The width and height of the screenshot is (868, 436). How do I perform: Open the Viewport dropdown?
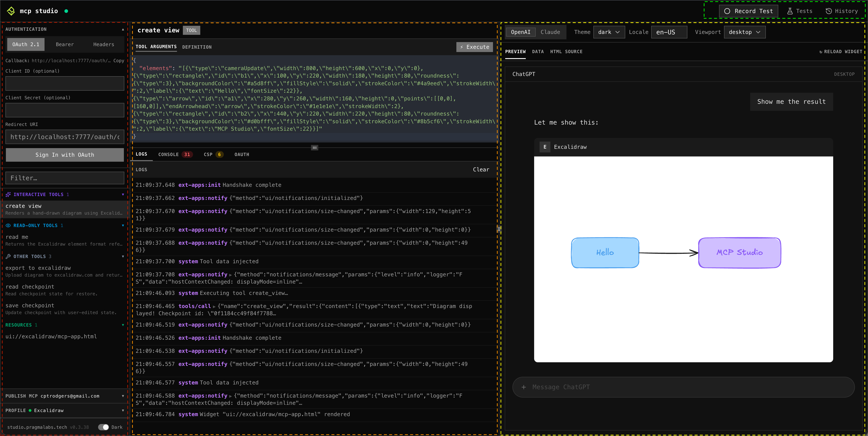[745, 32]
